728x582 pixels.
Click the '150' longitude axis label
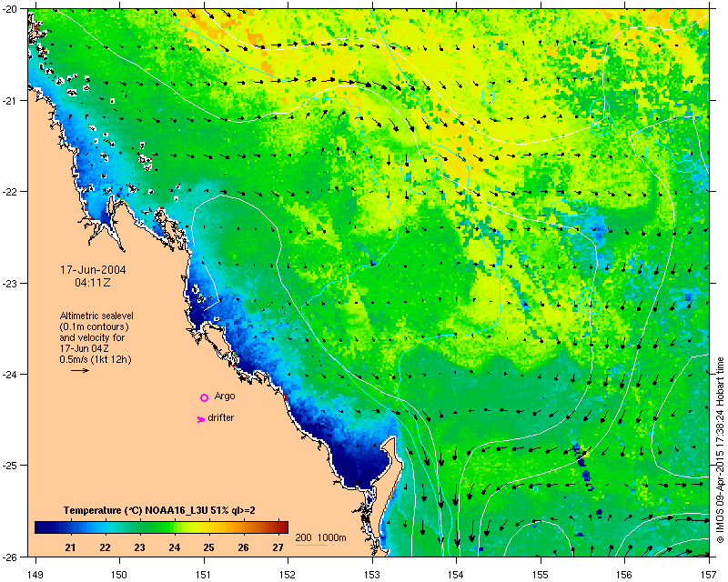tap(119, 575)
